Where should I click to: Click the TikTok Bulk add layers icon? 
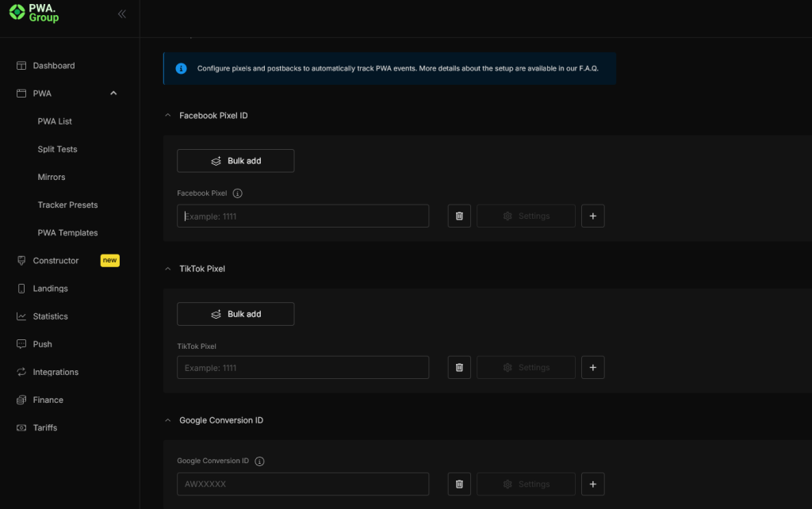[216, 314]
